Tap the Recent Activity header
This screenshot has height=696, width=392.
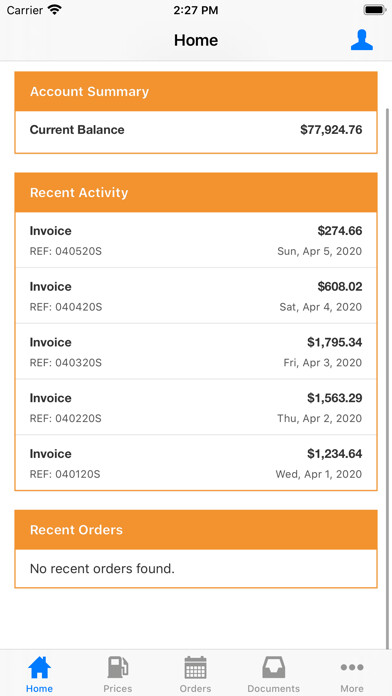click(x=196, y=193)
